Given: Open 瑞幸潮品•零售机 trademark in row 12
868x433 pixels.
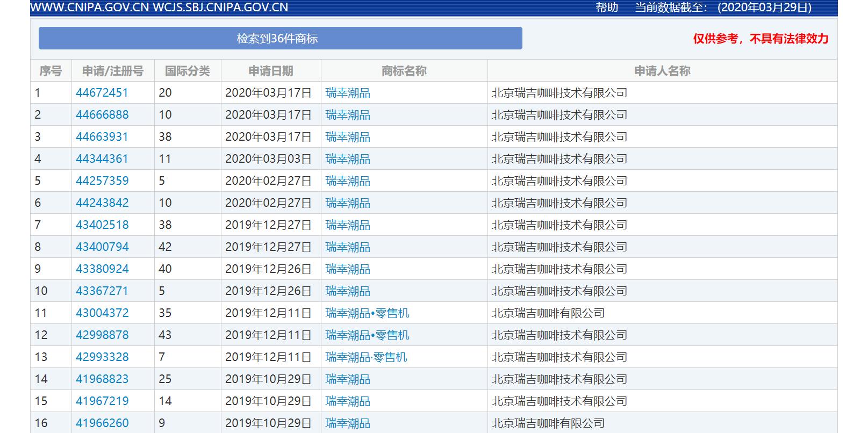Looking at the screenshot, I should (367, 335).
